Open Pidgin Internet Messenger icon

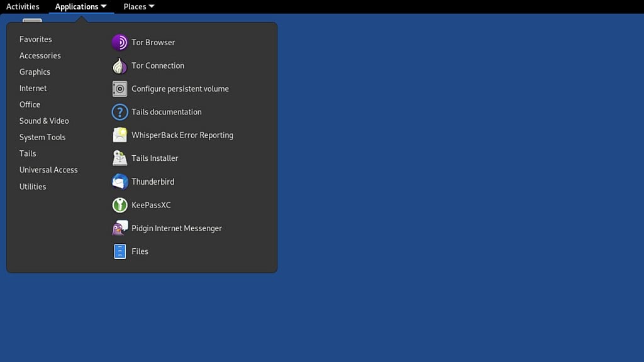point(119,228)
